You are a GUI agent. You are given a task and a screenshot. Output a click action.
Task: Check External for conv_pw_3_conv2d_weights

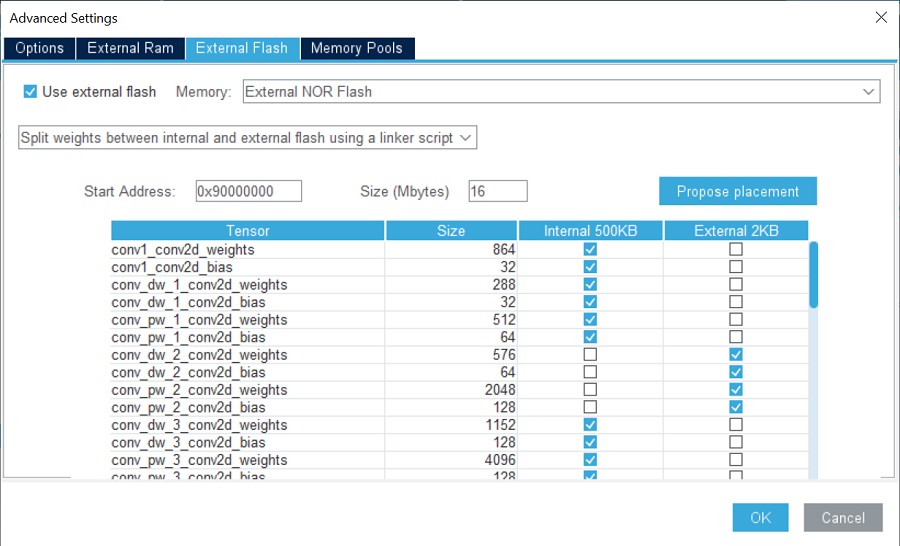pos(736,459)
